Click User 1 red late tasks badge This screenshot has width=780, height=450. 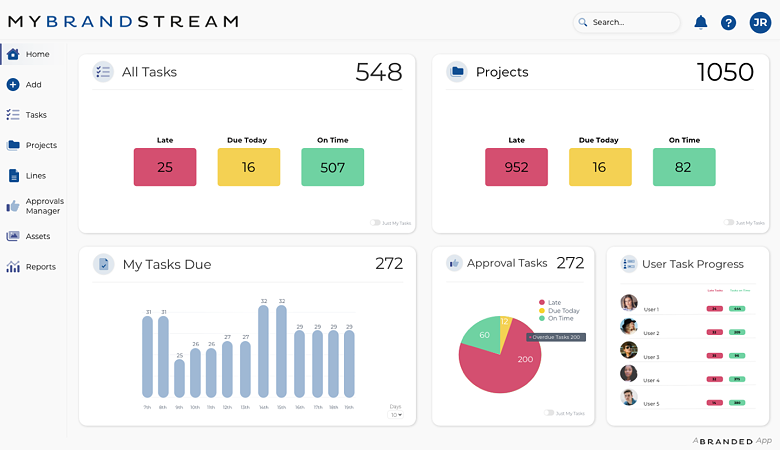coord(715,309)
